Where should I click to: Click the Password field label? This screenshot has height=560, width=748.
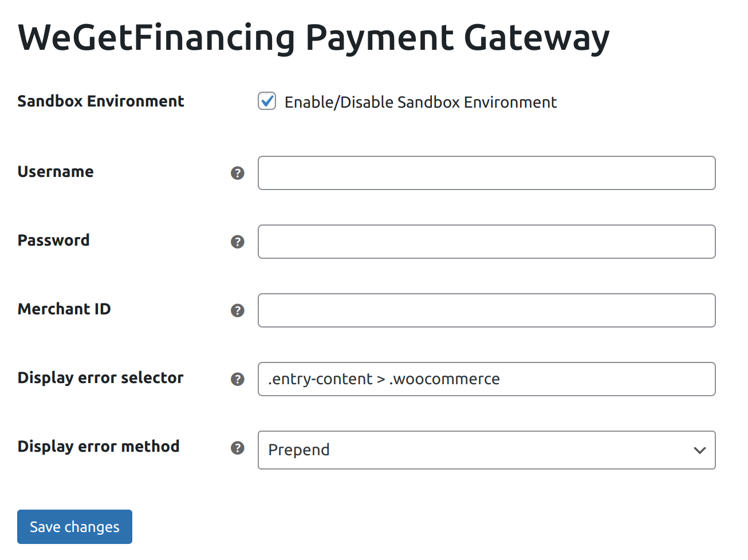tap(54, 240)
